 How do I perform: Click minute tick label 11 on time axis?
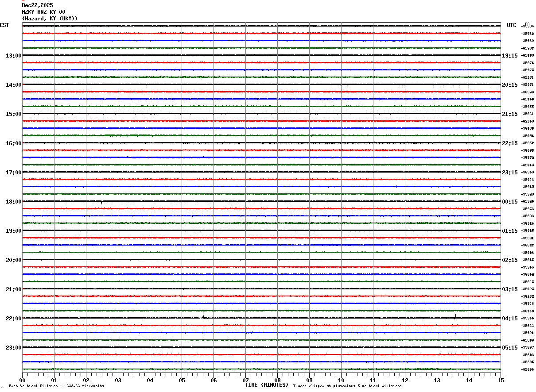click(x=373, y=380)
